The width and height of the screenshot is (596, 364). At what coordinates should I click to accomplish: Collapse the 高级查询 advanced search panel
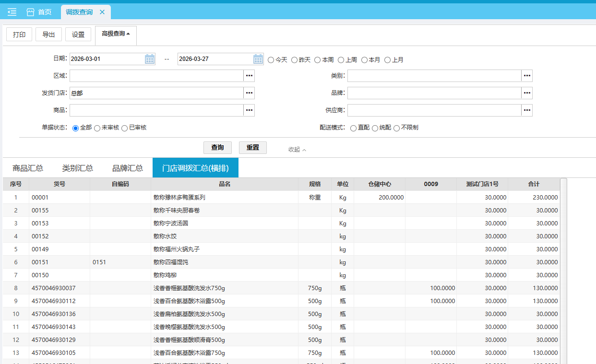(116, 34)
